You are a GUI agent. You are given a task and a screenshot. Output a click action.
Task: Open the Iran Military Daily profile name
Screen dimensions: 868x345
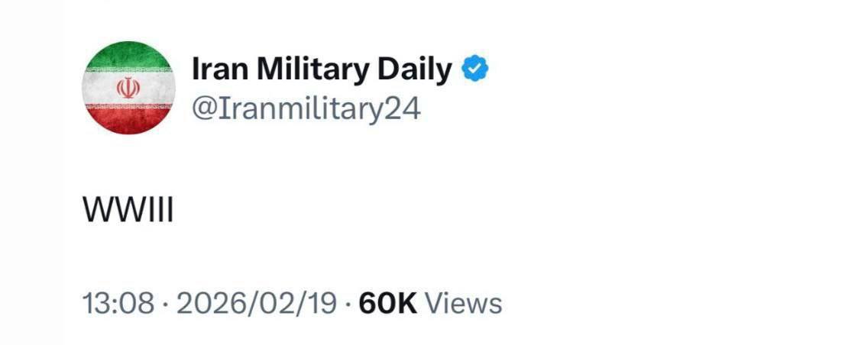322,71
